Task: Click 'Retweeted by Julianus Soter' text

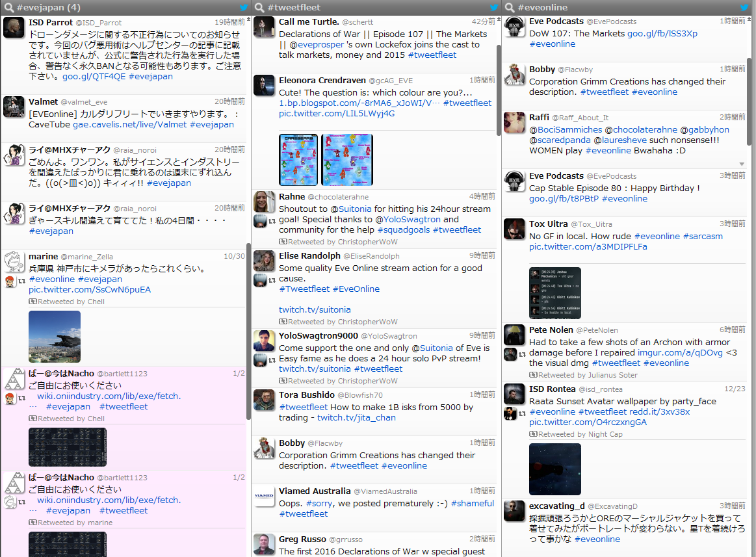Action: click(x=588, y=375)
